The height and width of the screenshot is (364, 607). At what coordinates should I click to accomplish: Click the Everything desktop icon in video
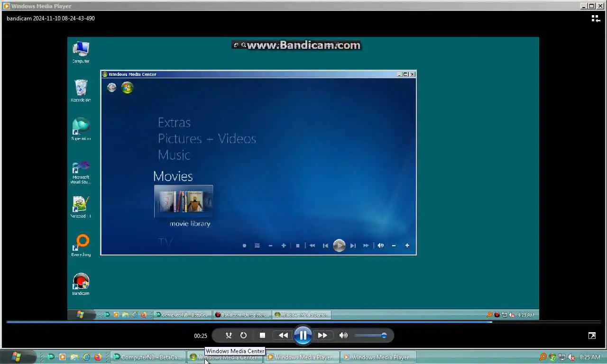81,246
